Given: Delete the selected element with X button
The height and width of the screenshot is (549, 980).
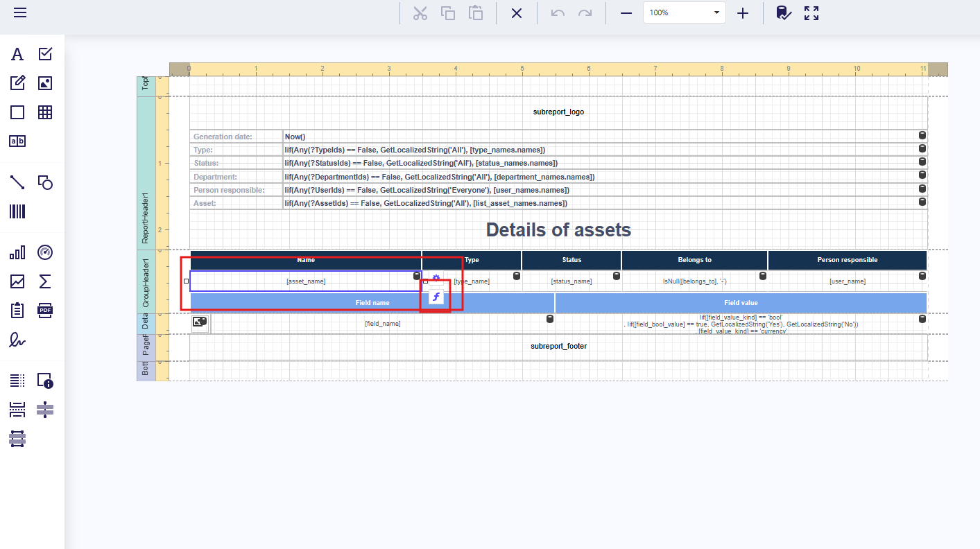Looking at the screenshot, I should point(517,13).
